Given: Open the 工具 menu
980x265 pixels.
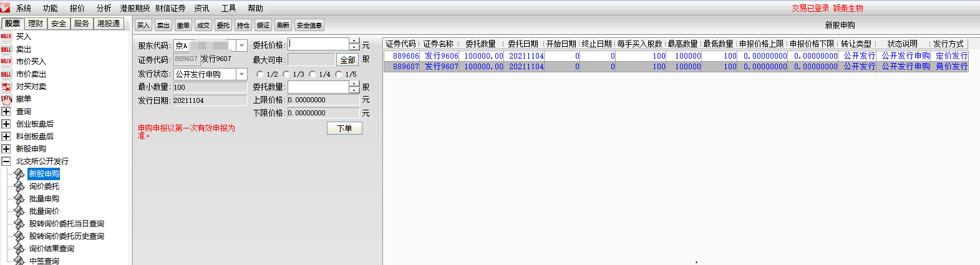Looking at the screenshot, I should [x=229, y=8].
